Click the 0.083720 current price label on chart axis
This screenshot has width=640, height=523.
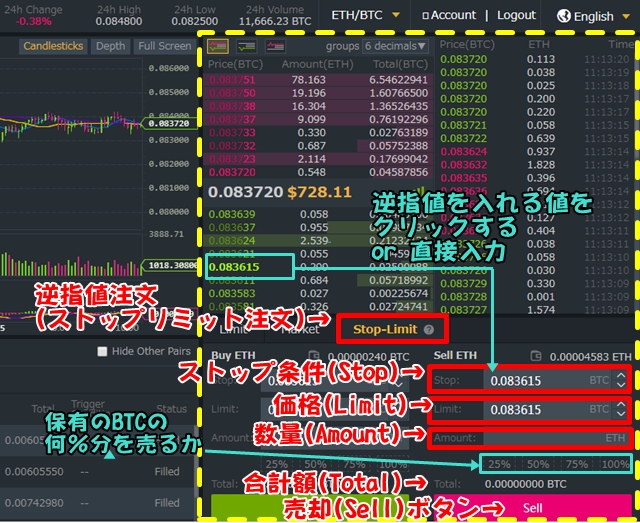tap(169, 123)
